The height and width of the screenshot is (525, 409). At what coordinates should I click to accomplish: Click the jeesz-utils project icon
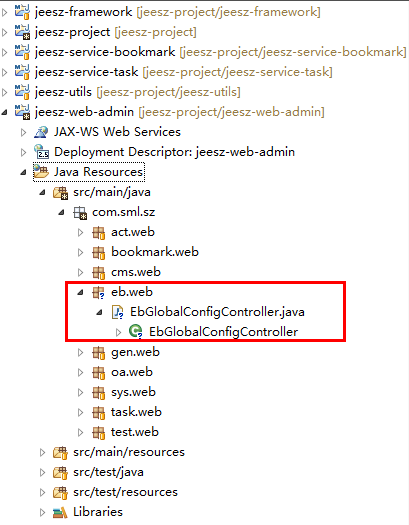click(22, 92)
